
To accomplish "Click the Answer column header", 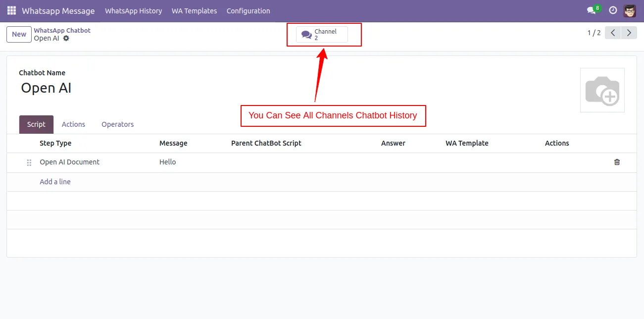I will pos(393,143).
